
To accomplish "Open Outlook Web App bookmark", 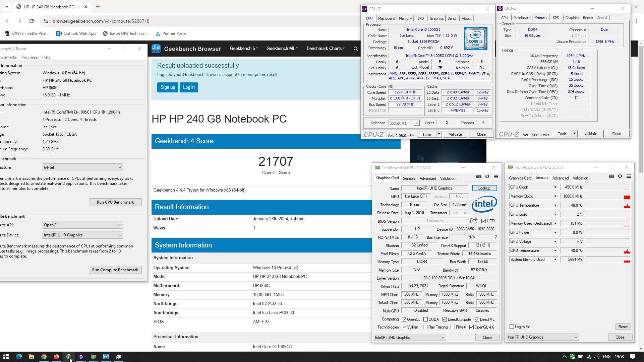I will [76, 33].
